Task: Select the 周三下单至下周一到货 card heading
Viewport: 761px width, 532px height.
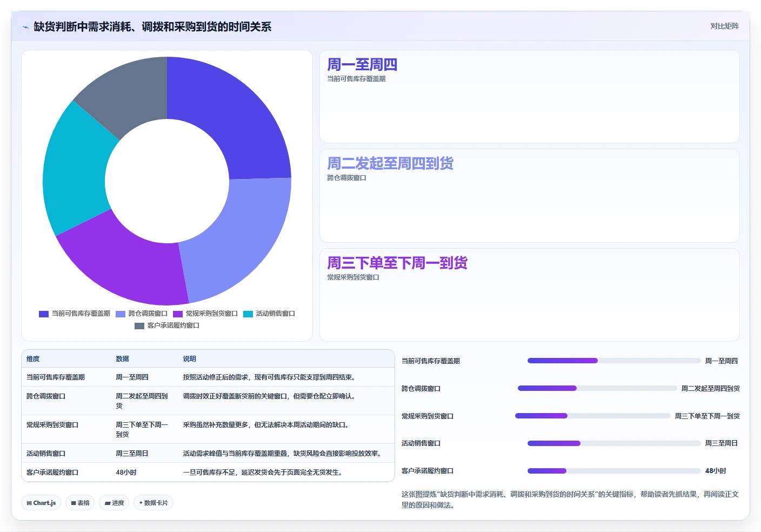Action: 397,263
